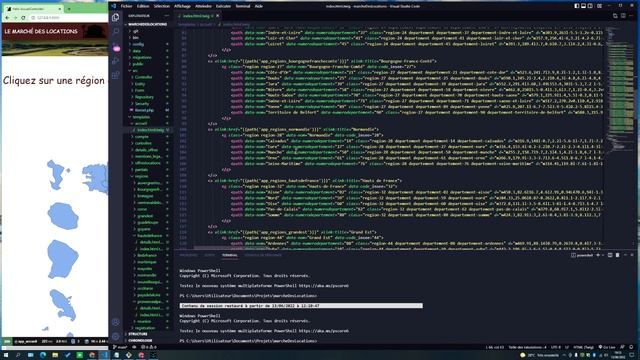This screenshot has width=640, height=360.
Task: Change language mode HTML (Twig) in status bar
Action: tap(584, 347)
